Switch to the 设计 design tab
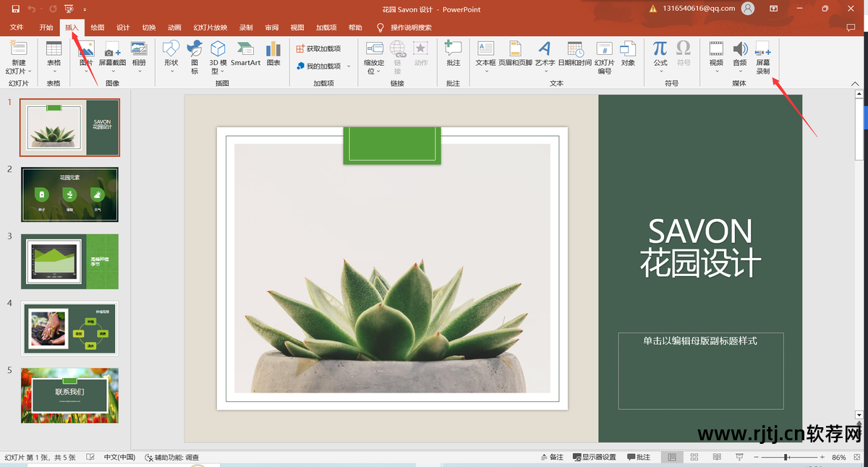The height and width of the screenshot is (467, 868). [123, 27]
